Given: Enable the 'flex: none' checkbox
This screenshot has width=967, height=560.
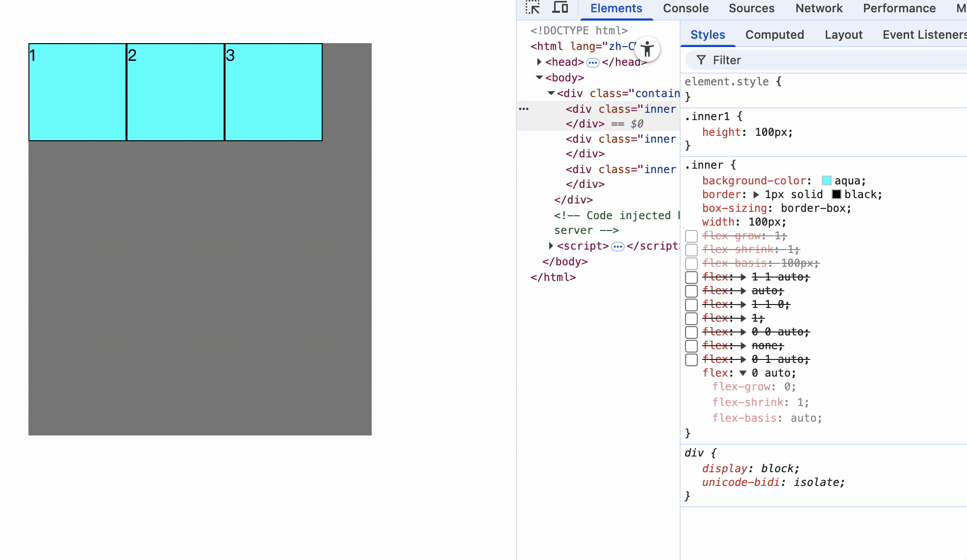Looking at the screenshot, I should tap(691, 346).
